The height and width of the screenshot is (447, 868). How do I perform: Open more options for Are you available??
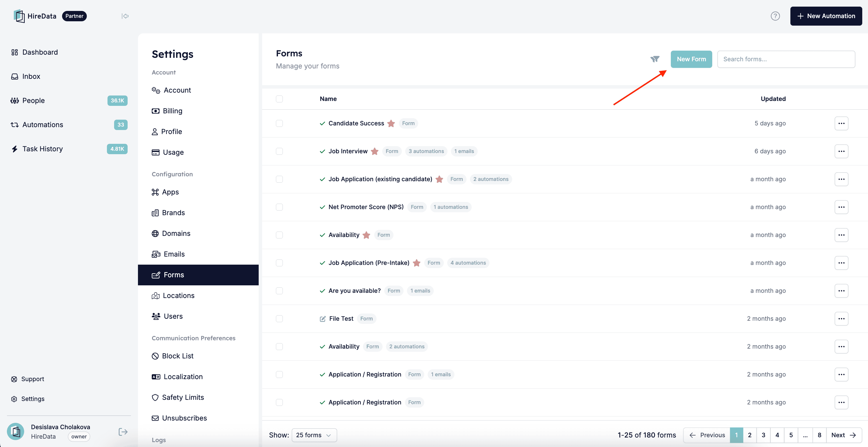(841, 291)
